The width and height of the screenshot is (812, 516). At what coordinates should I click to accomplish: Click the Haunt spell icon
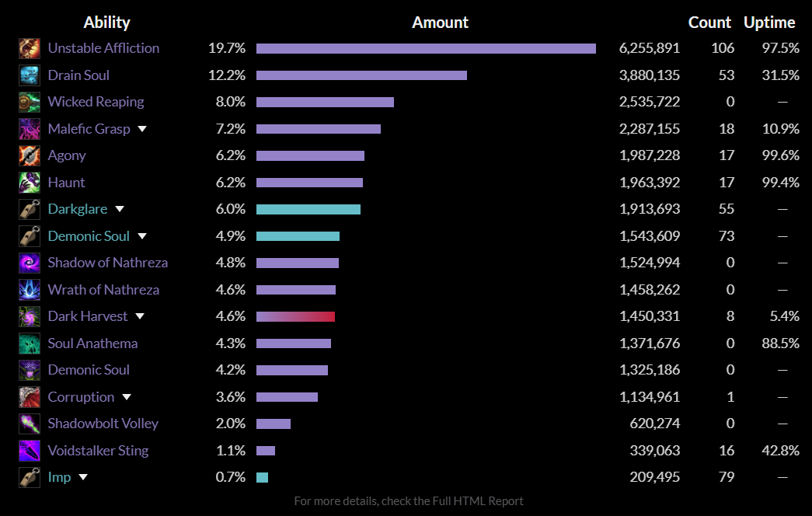[30, 183]
